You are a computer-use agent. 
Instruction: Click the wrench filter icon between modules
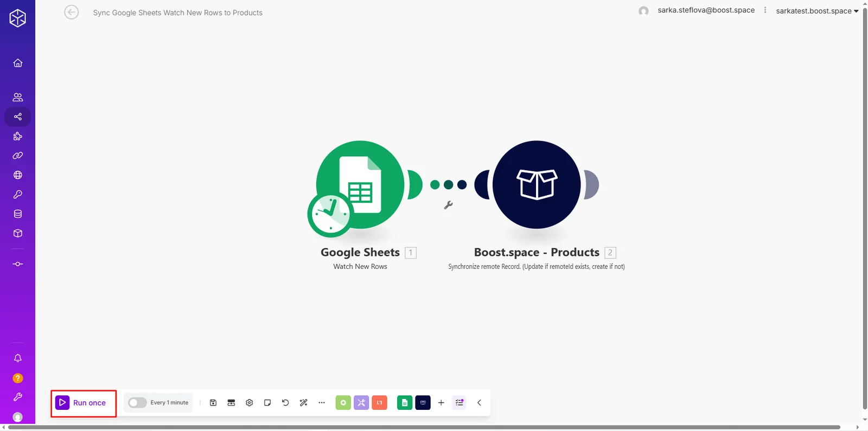[448, 205]
